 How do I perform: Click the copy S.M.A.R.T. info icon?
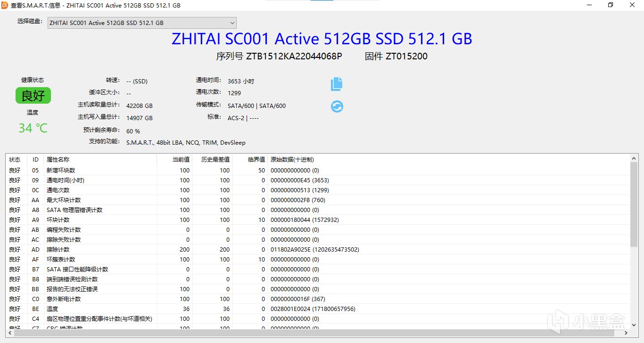337,84
